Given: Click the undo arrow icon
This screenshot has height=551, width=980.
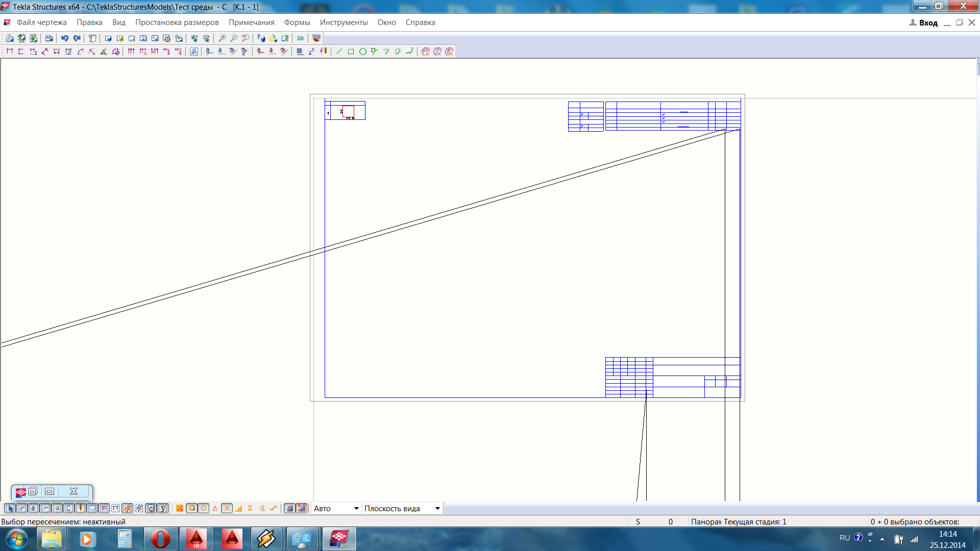Looking at the screenshot, I should (x=65, y=38).
